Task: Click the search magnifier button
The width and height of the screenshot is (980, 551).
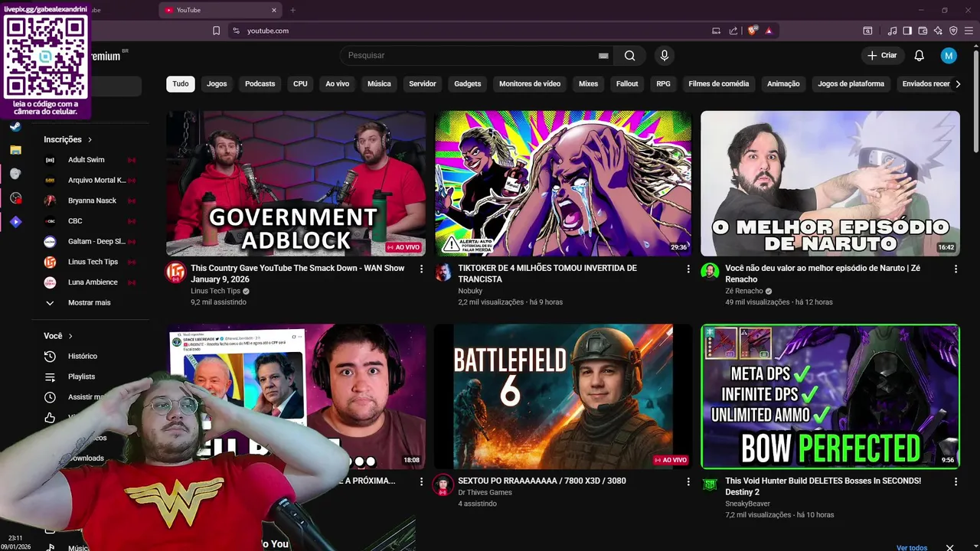Action: pyautogui.click(x=629, y=55)
